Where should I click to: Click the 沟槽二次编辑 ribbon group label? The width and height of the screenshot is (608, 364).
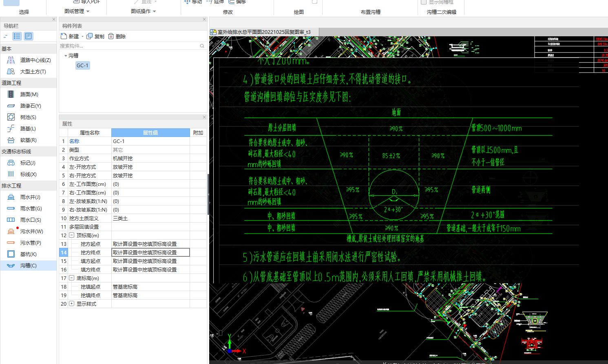[442, 12]
